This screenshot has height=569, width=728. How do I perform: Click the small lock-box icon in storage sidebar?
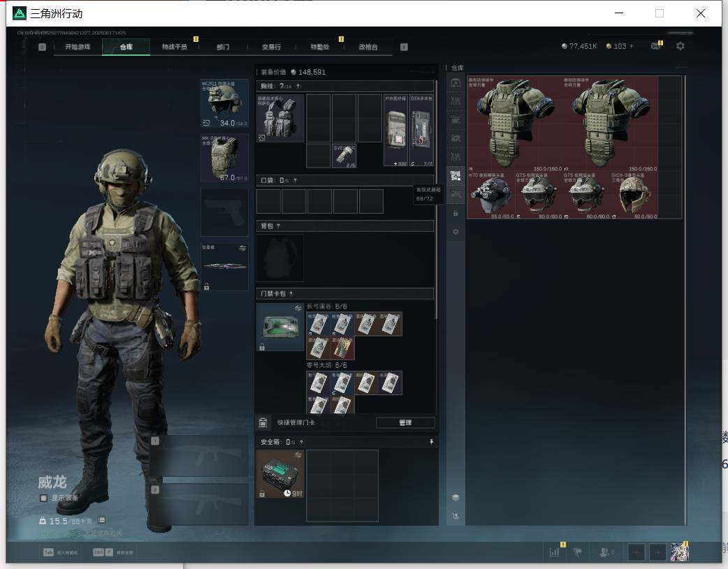(456, 213)
